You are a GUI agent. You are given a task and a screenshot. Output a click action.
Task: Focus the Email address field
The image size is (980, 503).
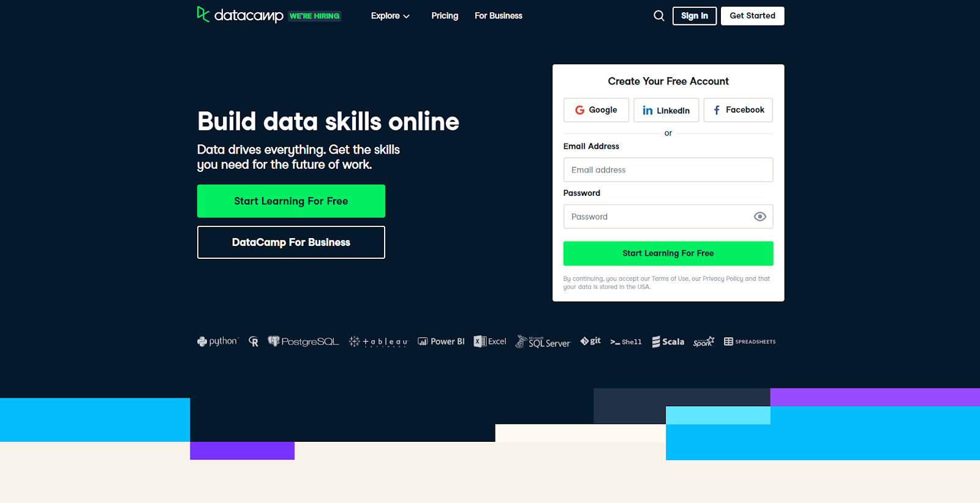pos(668,170)
